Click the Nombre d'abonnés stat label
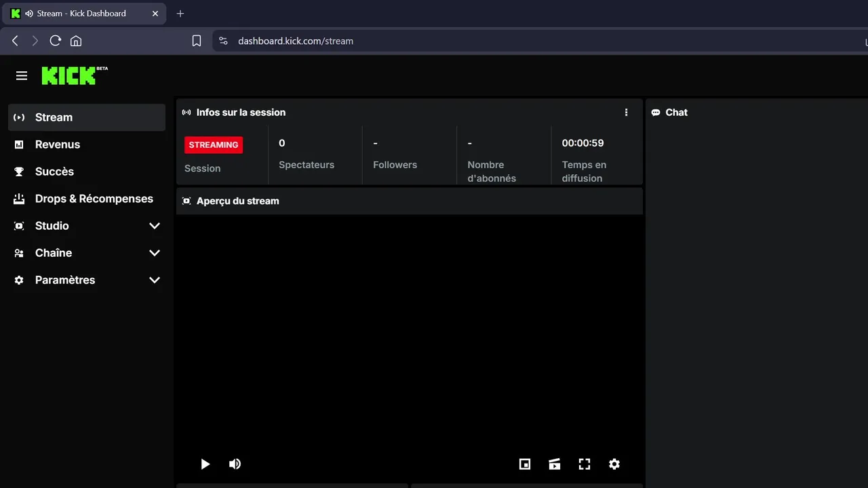Image resolution: width=868 pixels, height=488 pixels. coord(492,171)
